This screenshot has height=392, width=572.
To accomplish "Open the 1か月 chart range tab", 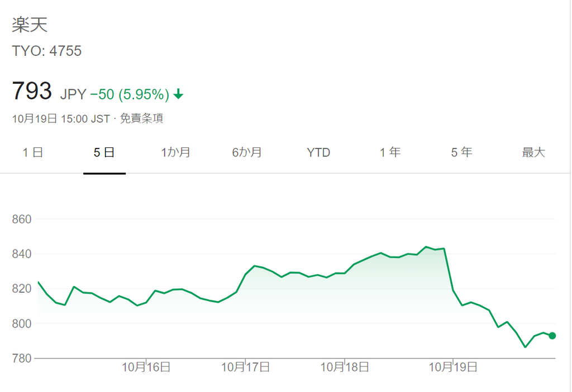I will [176, 152].
